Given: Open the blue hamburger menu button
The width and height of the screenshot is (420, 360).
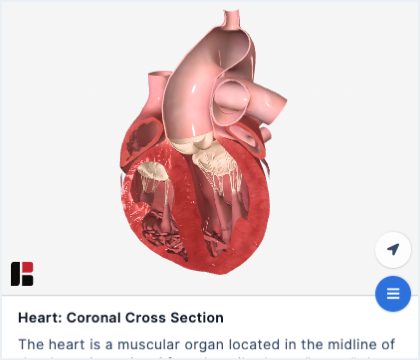Looking at the screenshot, I should pos(393,294).
